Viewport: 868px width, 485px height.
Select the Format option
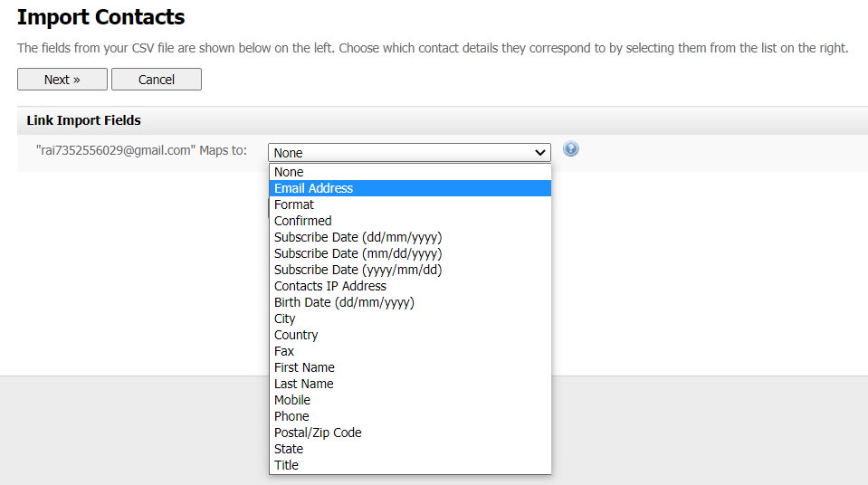[x=410, y=204]
